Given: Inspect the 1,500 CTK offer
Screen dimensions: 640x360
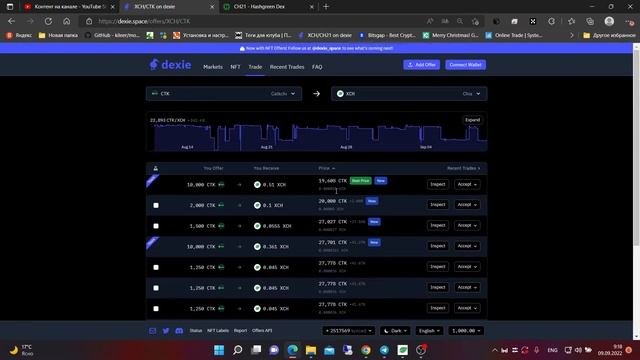Looking at the screenshot, I should click(x=438, y=225).
